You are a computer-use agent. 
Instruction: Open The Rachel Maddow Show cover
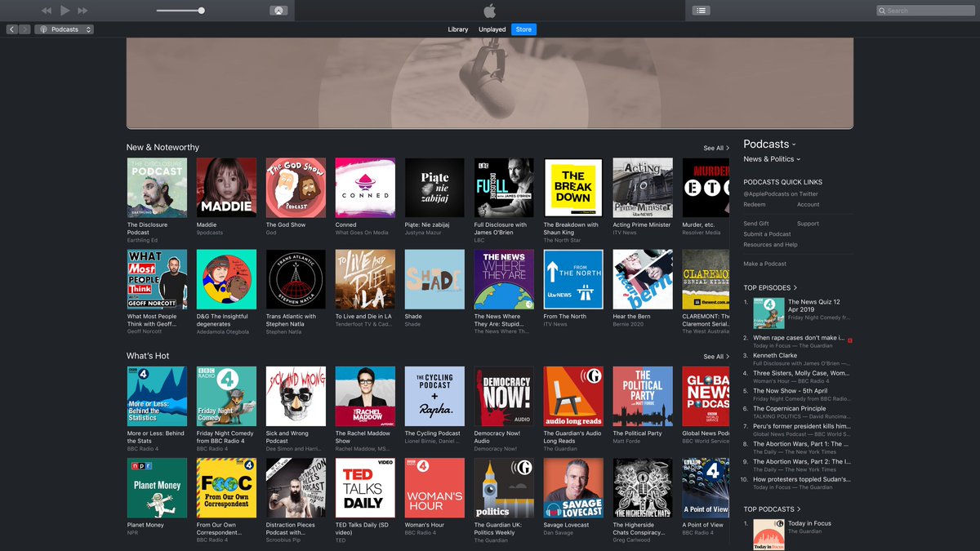365,396
